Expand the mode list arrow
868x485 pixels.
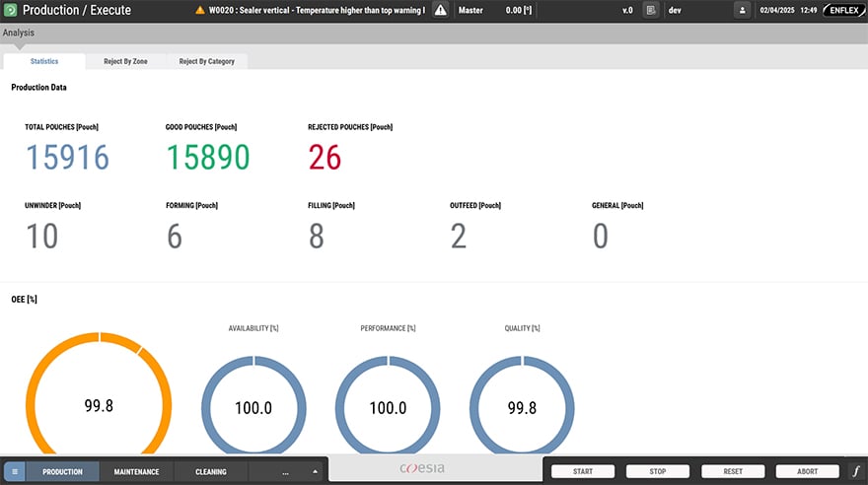(315, 472)
